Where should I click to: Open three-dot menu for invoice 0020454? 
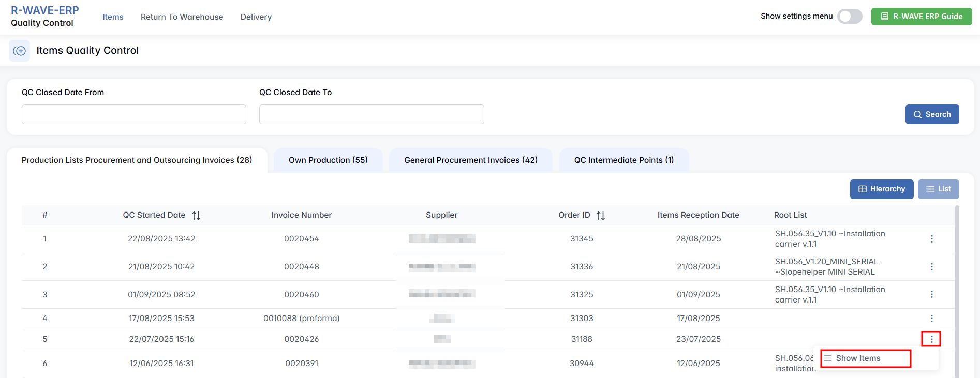click(931, 239)
